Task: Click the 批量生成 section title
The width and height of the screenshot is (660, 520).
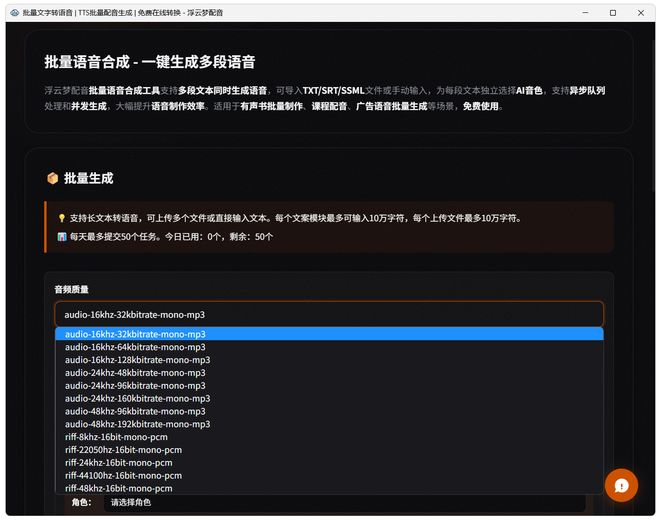Action: [x=88, y=178]
